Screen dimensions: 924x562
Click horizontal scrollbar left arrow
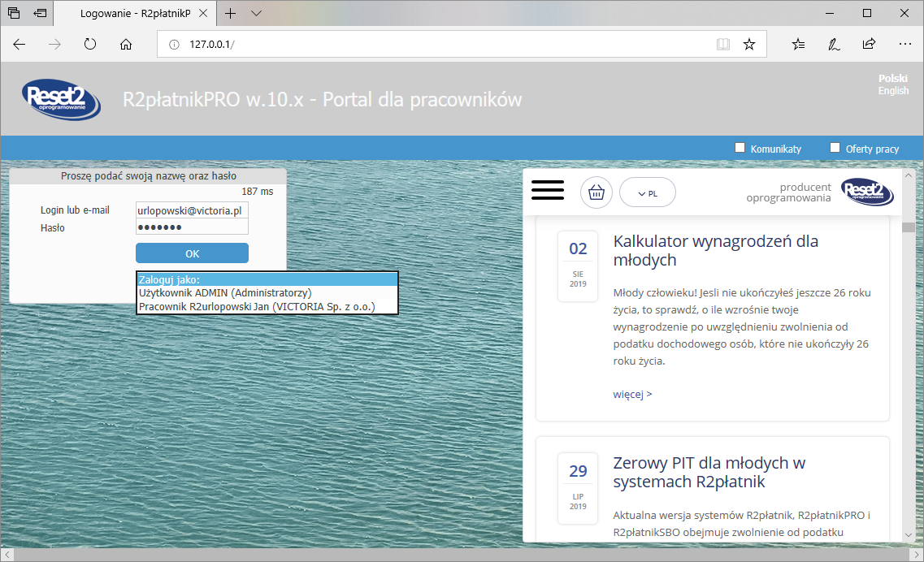(7, 555)
